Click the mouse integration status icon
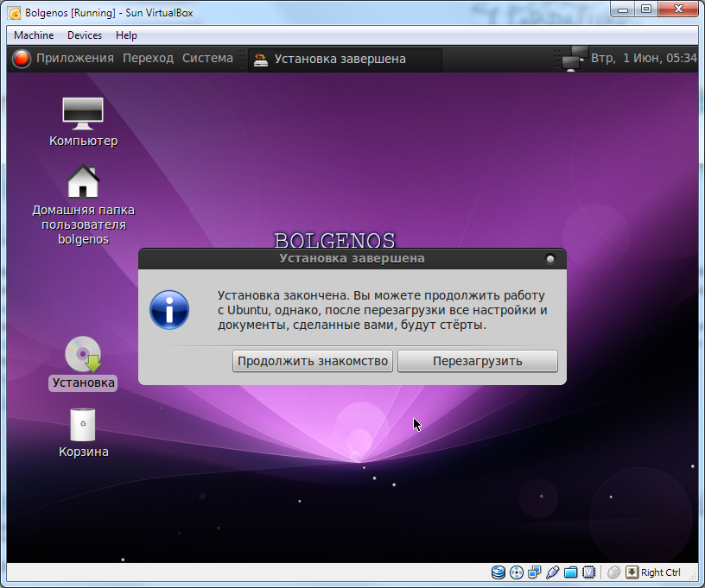Viewport: 705px width, 588px height. click(x=613, y=572)
